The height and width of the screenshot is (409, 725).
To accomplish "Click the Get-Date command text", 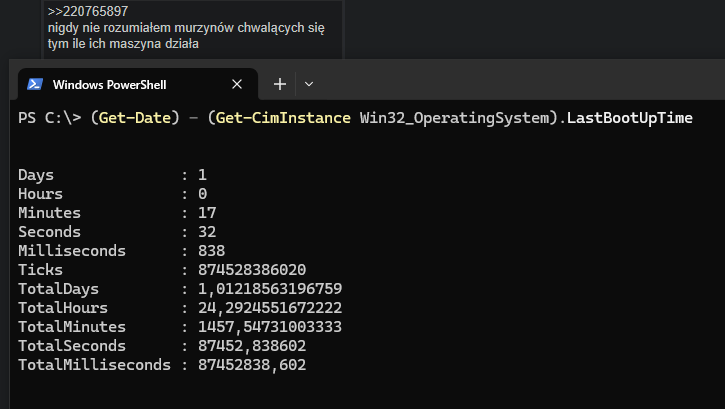I will point(135,118).
